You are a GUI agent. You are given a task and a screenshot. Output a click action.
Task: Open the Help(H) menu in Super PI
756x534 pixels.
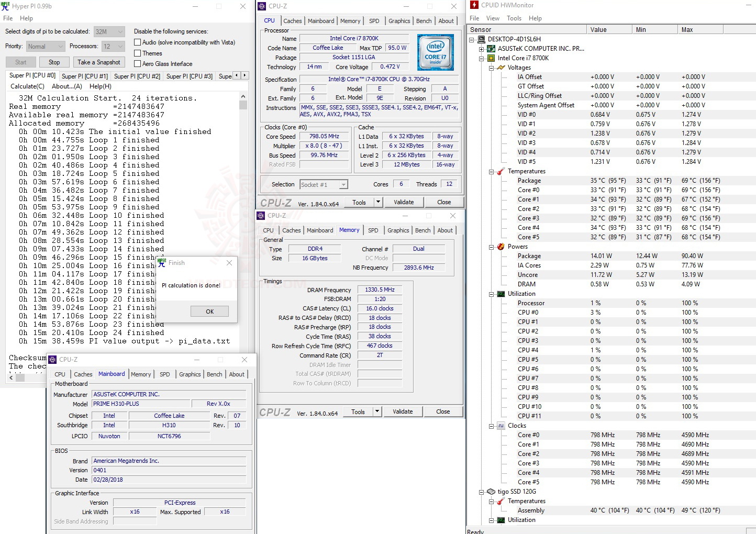pos(101,86)
